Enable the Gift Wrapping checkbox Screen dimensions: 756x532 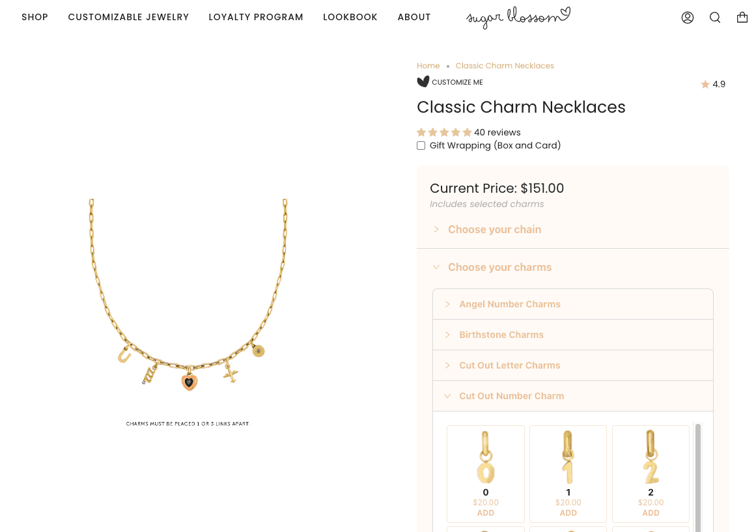coord(421,146)
